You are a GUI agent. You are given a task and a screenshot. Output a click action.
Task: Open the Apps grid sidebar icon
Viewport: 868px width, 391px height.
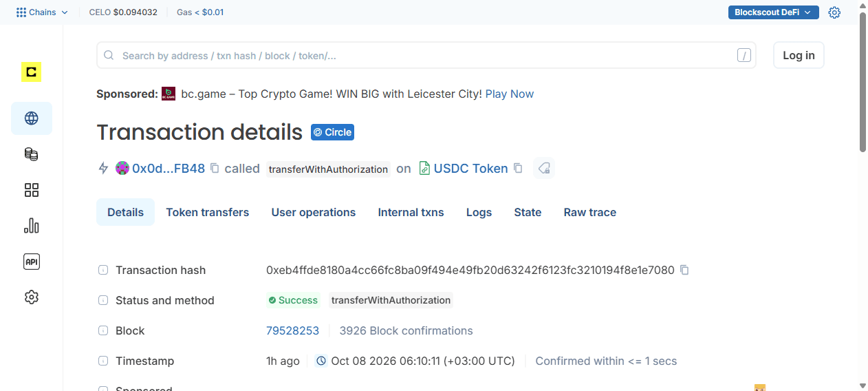[x=31, y=190]
